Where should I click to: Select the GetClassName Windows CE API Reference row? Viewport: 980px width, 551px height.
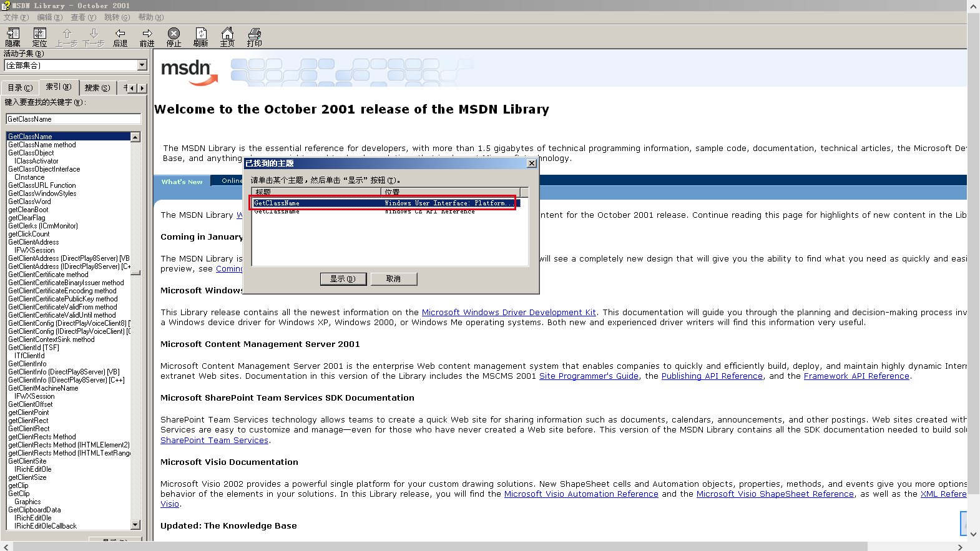(385, 212)
